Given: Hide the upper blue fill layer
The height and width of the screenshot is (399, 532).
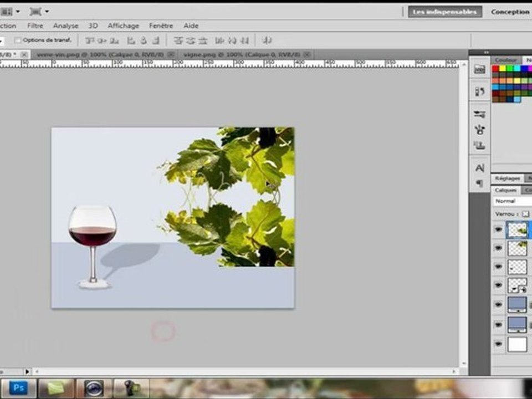Looking at the screenshot, I should click(x=498, y=305).
